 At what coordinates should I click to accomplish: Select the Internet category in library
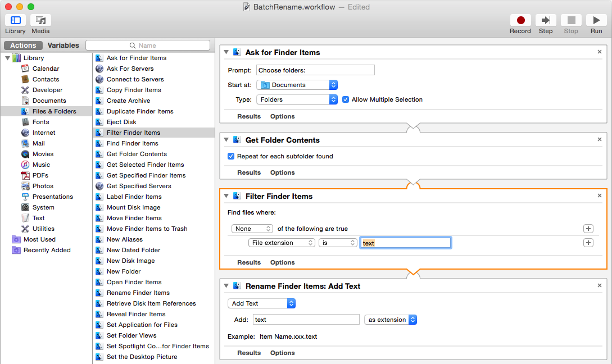click(44, 133)
